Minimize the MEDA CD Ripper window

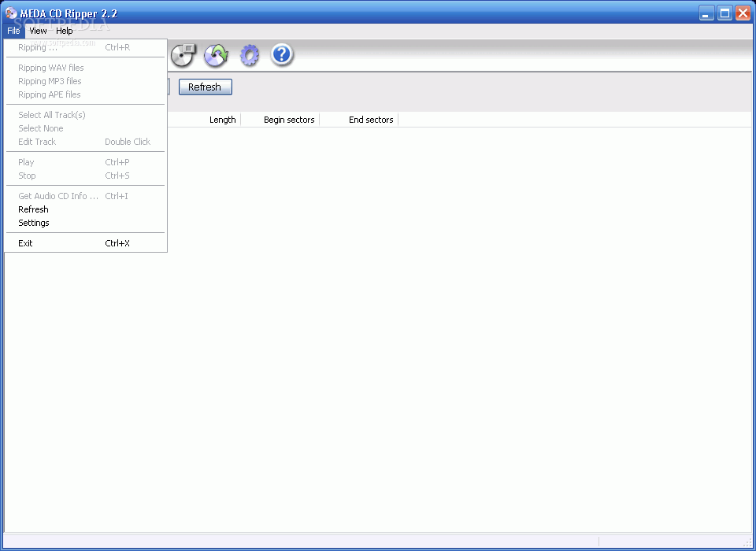706,13
